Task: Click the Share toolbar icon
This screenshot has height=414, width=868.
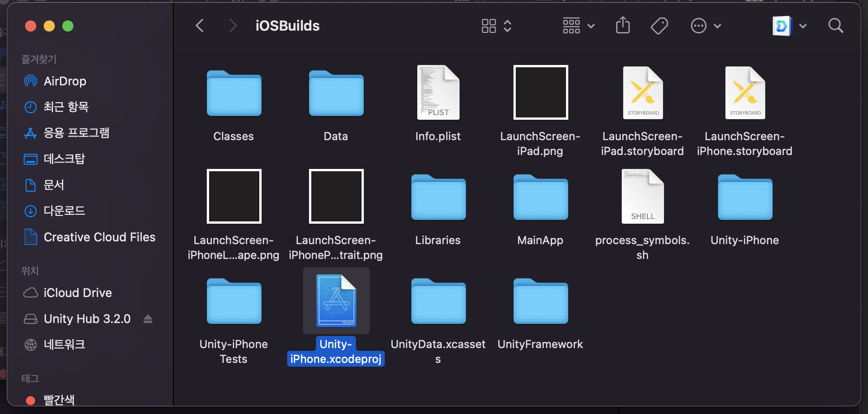Action: tap(623, 25)
